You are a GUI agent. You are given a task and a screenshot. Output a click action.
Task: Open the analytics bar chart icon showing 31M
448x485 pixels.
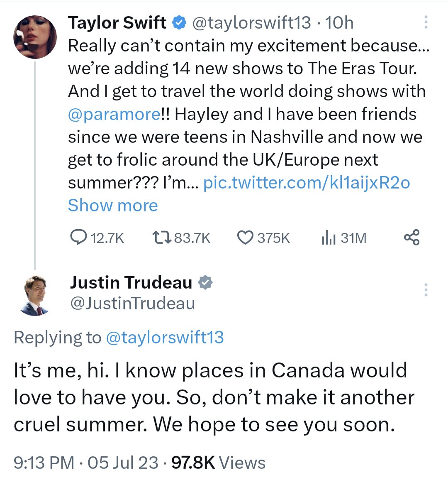point(329,237)
